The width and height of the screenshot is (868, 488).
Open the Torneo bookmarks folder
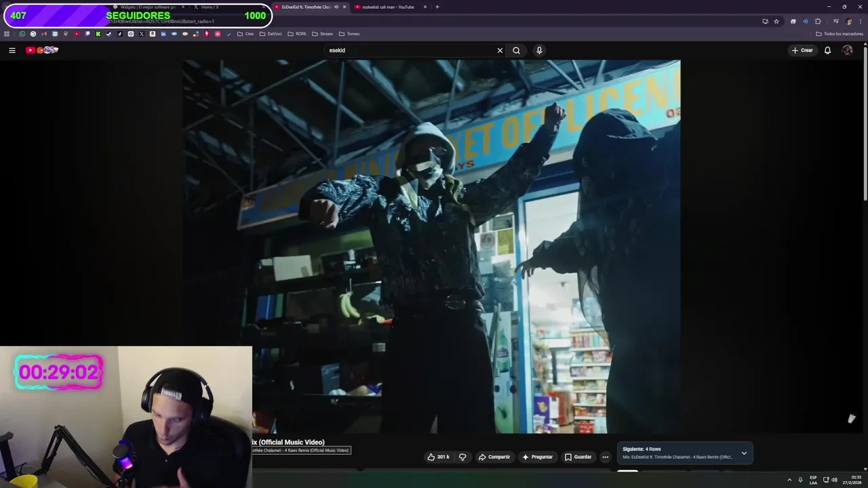pos(350,34)
